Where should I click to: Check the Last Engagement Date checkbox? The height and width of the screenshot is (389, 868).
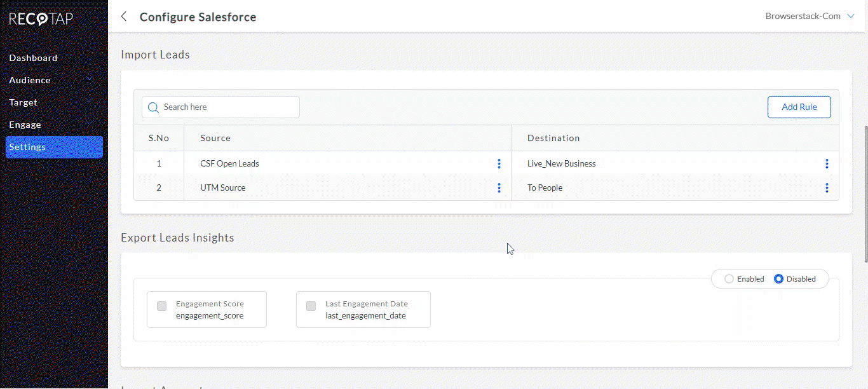coord(311,306)
